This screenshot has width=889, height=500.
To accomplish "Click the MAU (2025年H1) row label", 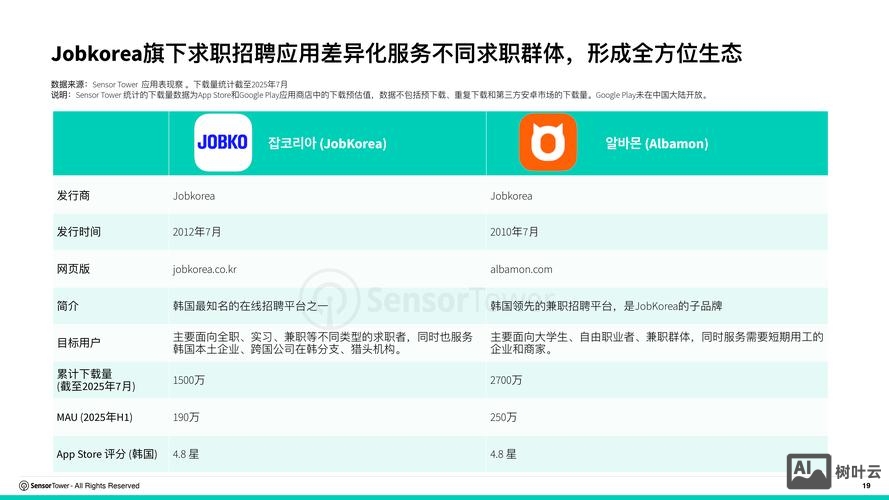I will tap(95, 417).
